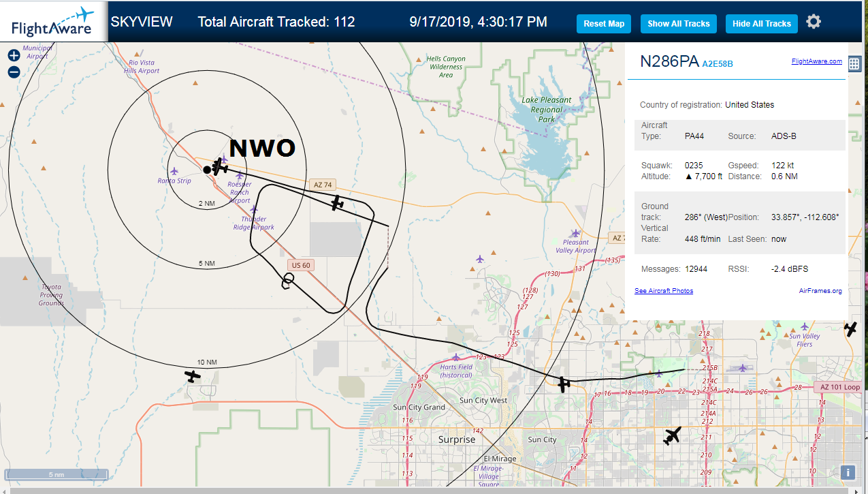Click AZ 101 Loop label
Screen dimensions: 868x494
837,387
